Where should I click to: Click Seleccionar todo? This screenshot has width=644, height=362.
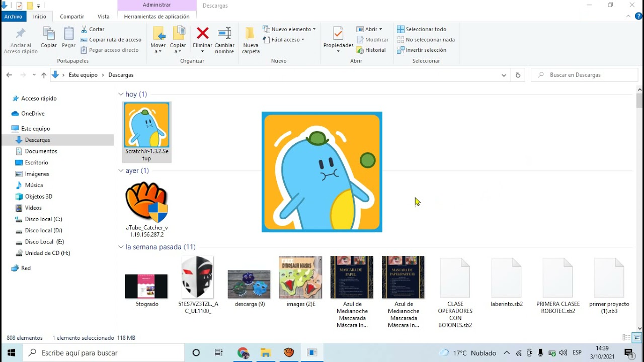pyautogui.click(x=421, y=29)
